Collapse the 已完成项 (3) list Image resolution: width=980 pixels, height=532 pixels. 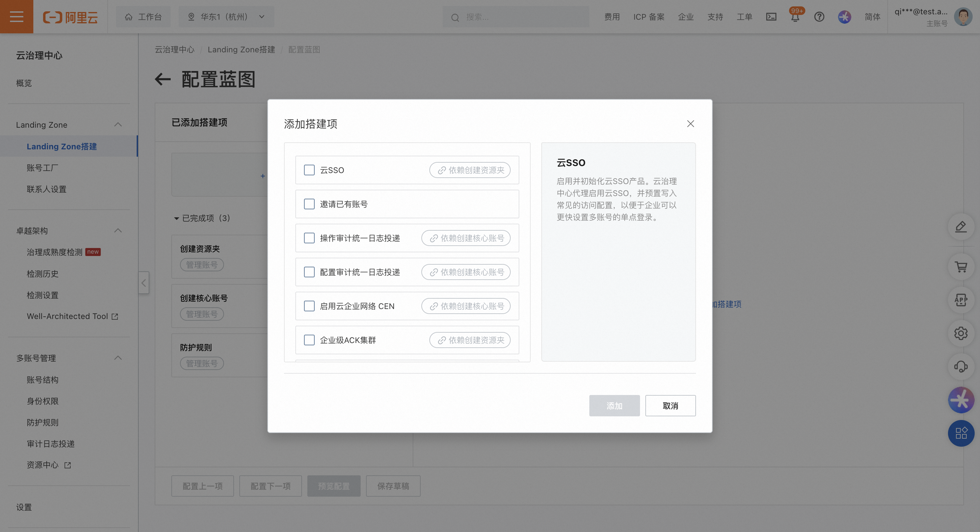tap(177, 218)
